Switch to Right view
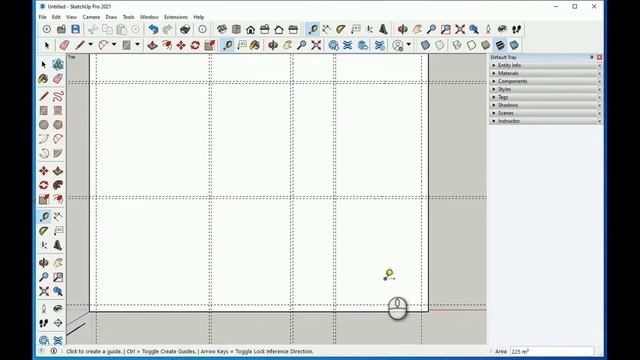 [x=264, y=29]
